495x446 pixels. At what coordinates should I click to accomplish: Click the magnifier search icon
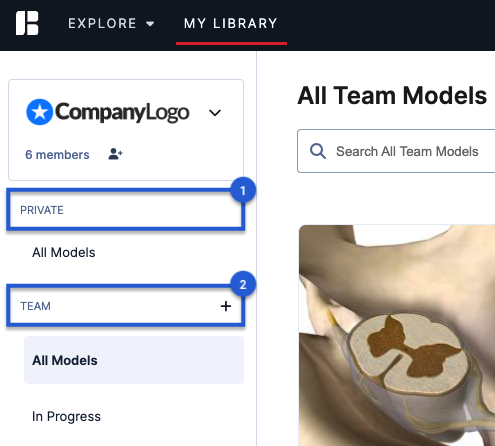tap(318, 151)
